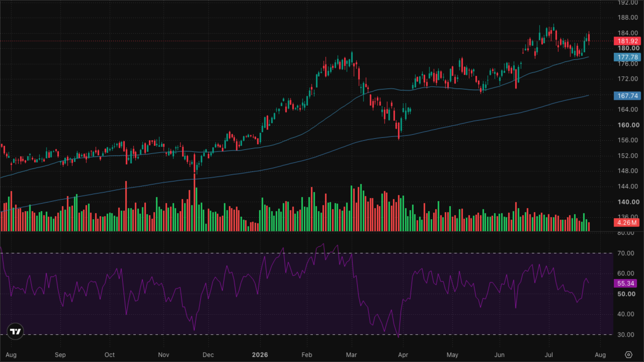Select the moving average label 167.74

pyautogui.click(x=627, y=96)
